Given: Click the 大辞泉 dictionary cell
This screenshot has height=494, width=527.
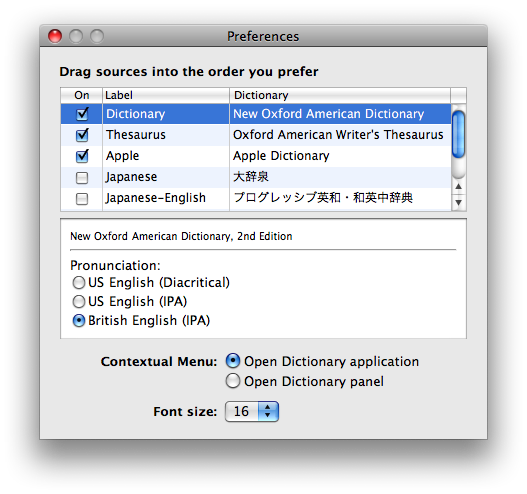Looking at the screenshot, I should coord(340,177).
